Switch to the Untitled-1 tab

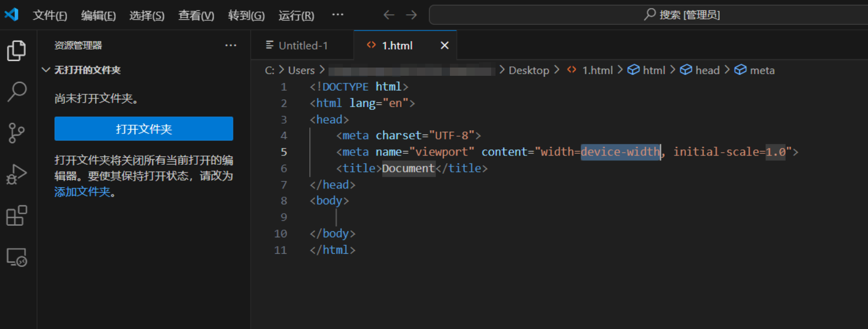click(x=303, y=46)
